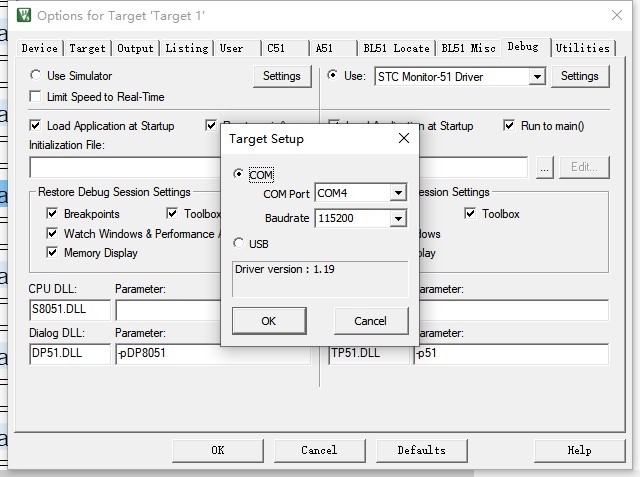Toggle left Load Application at Startup checkbox
Viewport: 640px width, 477px height.
coord(36,125)
